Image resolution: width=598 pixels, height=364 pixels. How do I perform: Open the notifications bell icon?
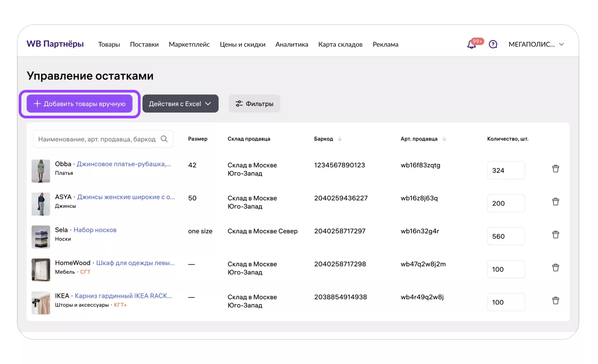[472, 44]
